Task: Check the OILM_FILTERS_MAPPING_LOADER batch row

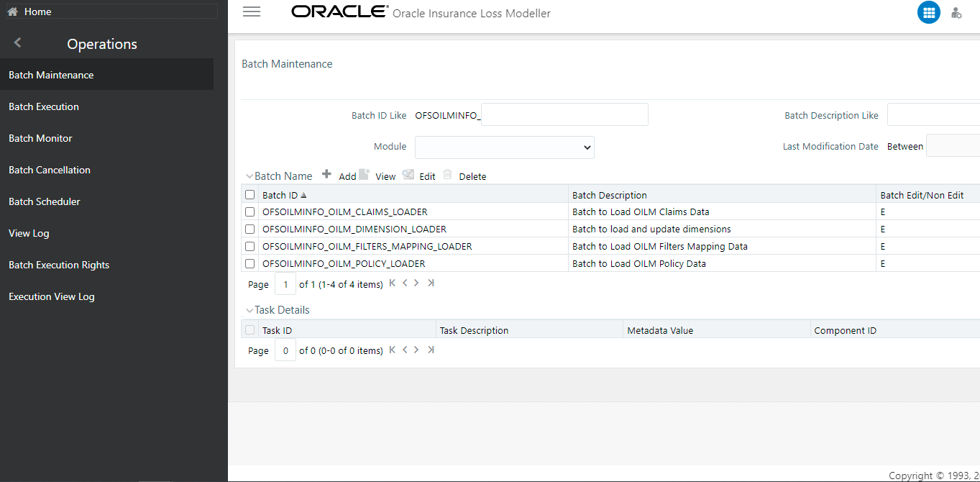Action: 249,247
